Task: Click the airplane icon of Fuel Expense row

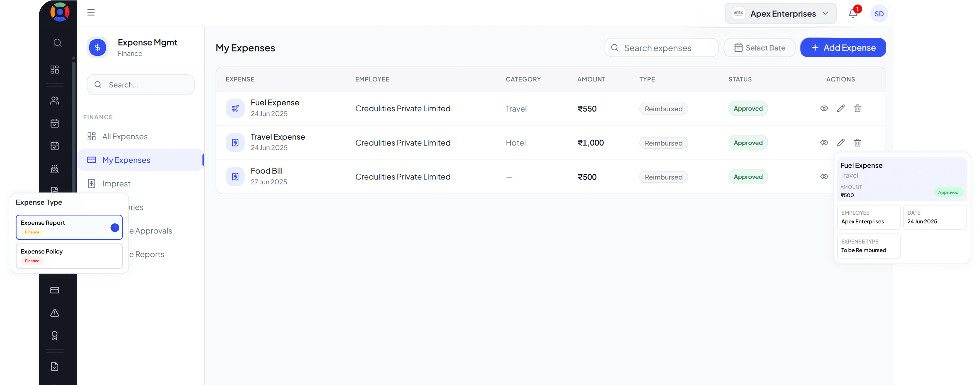Action: 235,109
